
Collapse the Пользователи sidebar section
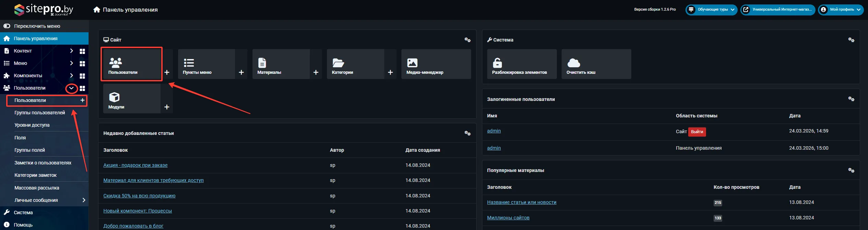click(x=71, y=88)
